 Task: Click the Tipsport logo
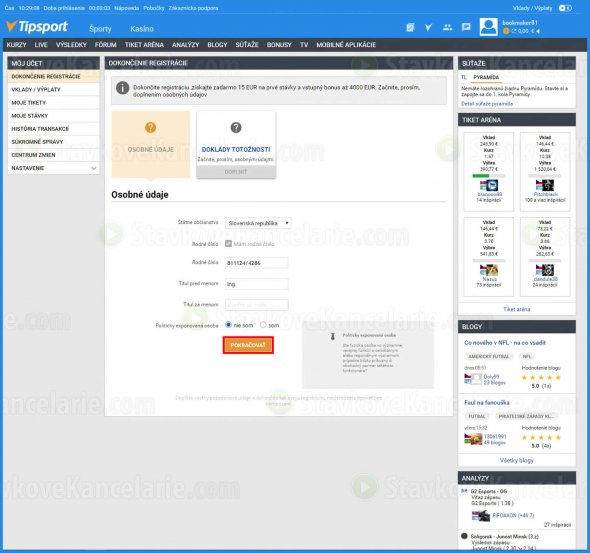click(x=37, y=26)
